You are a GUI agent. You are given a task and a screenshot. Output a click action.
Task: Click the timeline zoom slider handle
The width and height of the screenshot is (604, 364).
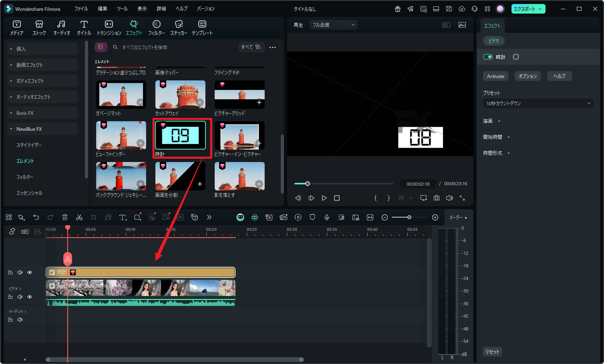pyautogui.click(x=409, y=217)
